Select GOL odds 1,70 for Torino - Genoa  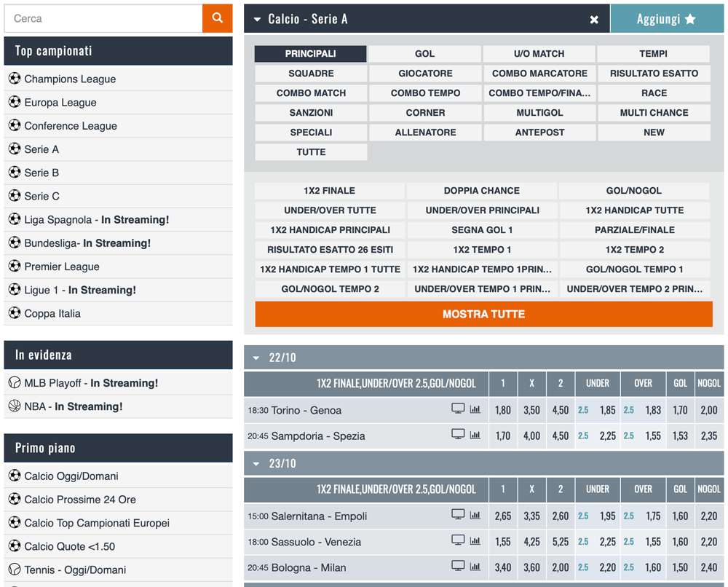coord(680,410)
